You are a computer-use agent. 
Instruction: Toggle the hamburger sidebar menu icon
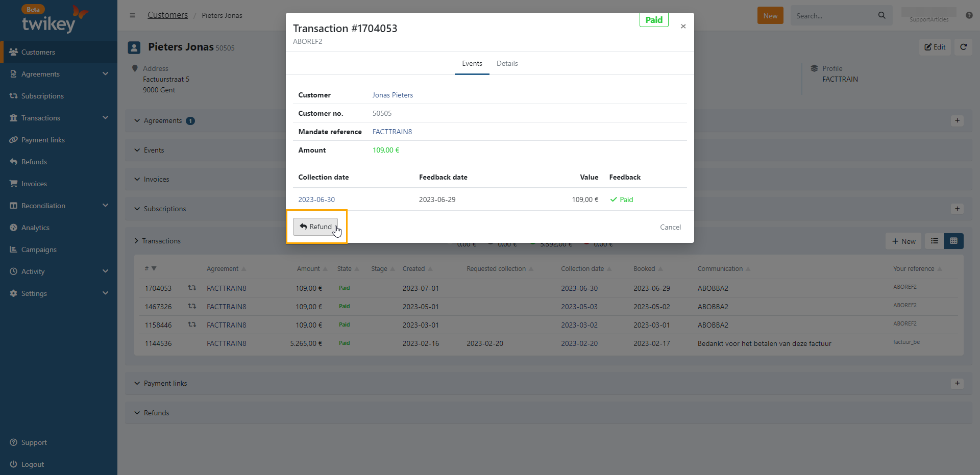pos(132,15)
